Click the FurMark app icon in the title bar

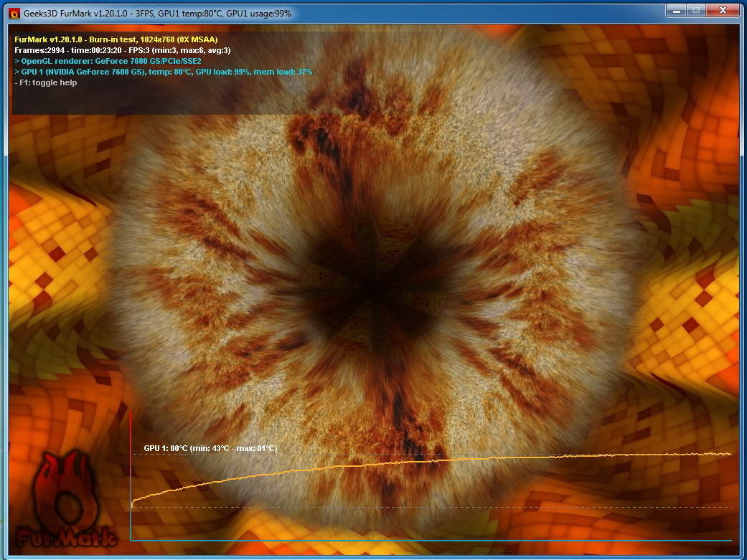[14, 14]
